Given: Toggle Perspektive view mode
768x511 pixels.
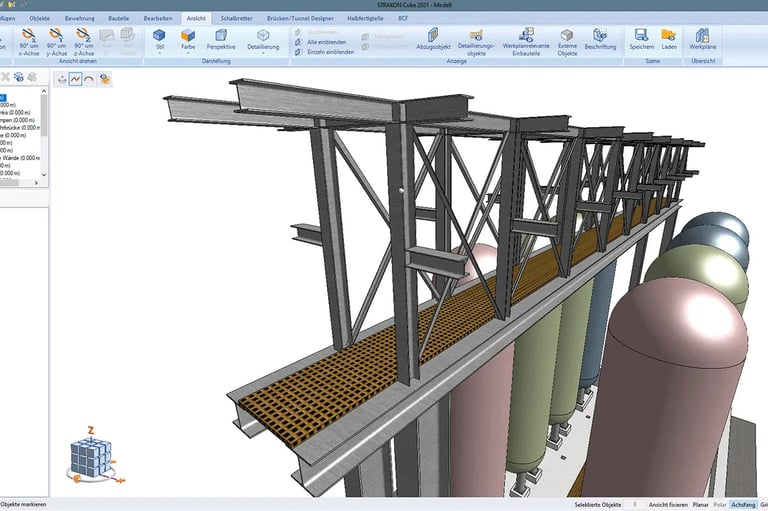Looking at the screenshot, I should pos(221,40).
